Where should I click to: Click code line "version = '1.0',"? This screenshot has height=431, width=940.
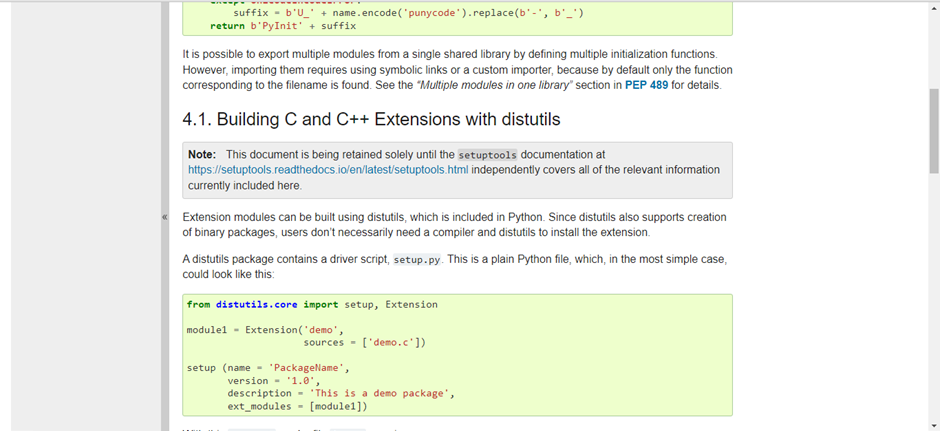(274, 381)
